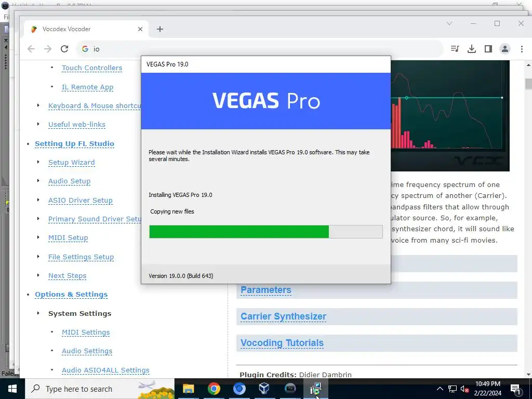Open the Next Steps link
The image size is (532, 399).
[x=67, y=276]
